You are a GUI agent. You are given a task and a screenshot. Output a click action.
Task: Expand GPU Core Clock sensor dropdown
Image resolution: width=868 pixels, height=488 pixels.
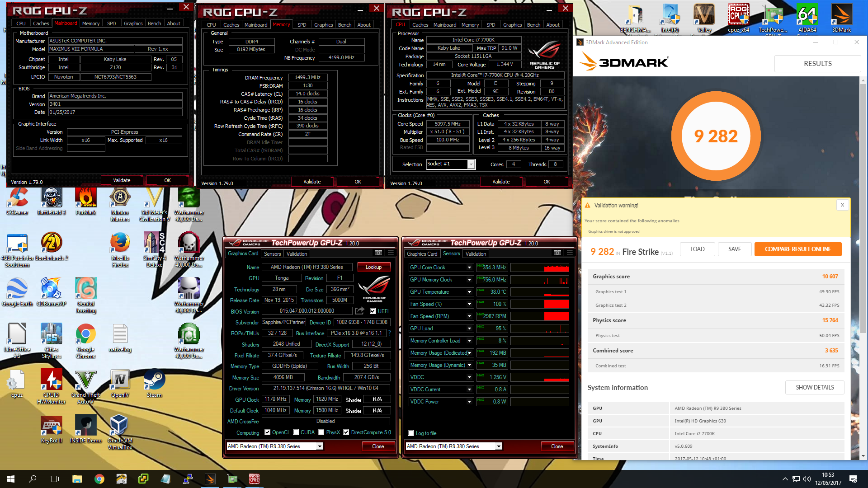(x=469, y=267)
